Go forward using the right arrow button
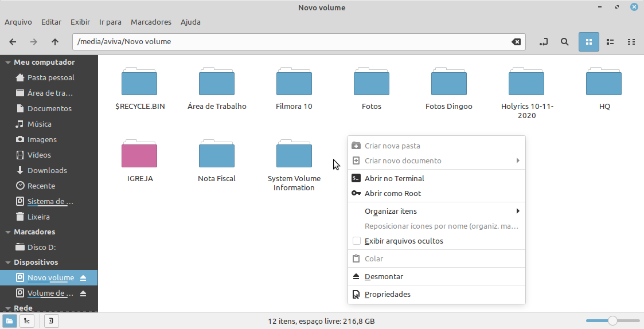Image resolution: width=644 pixels, height=329 pixels. click(x=34, y=42)
